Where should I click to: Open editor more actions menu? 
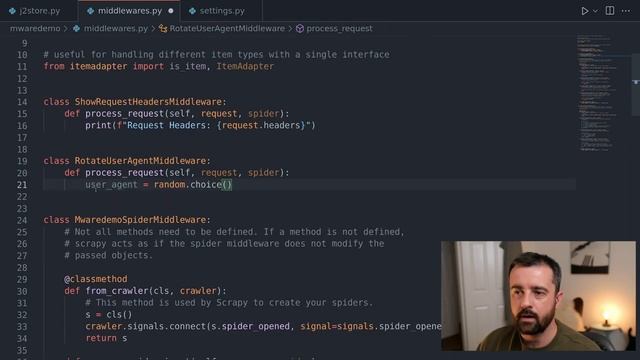pos(626,11)
